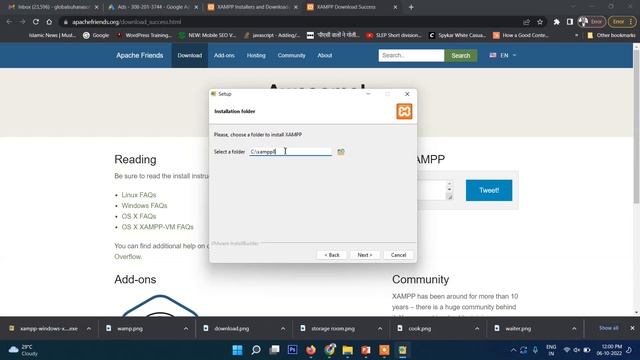Open Other bookmarks folder

pyautogui.click(x=611, y=36)
